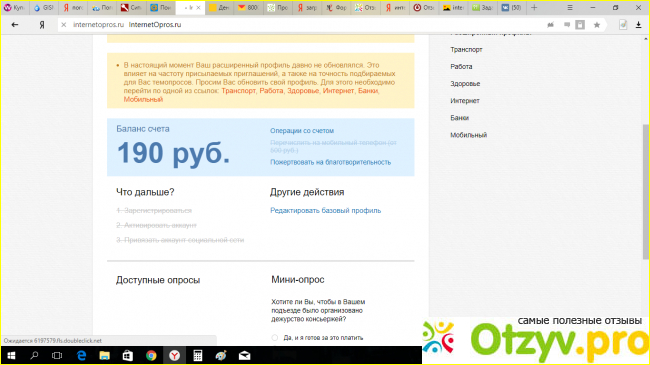Open Mail app from the taskbar
Screen dimensions: 650x365
click(244, 355)
